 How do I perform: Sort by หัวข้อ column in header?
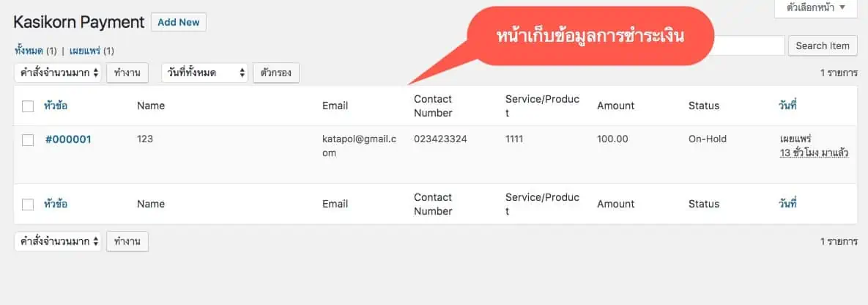click(56, 106)
